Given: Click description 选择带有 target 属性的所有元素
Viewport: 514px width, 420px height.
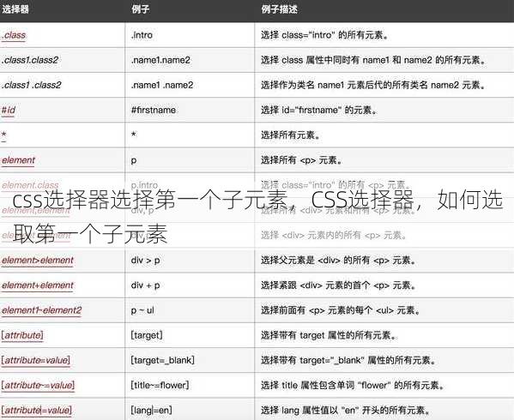Looking at the screenshot, I should click(329, 335).
